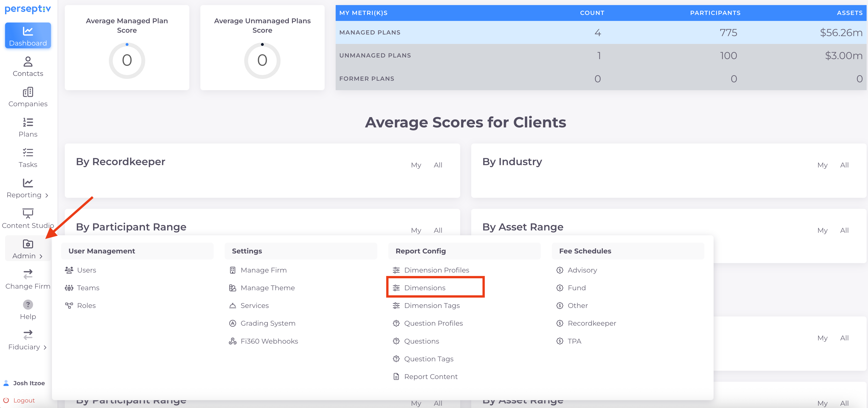Open the Companies sidebar icon
The width and height of the screenshot is (868, 408).
(28, 92)
